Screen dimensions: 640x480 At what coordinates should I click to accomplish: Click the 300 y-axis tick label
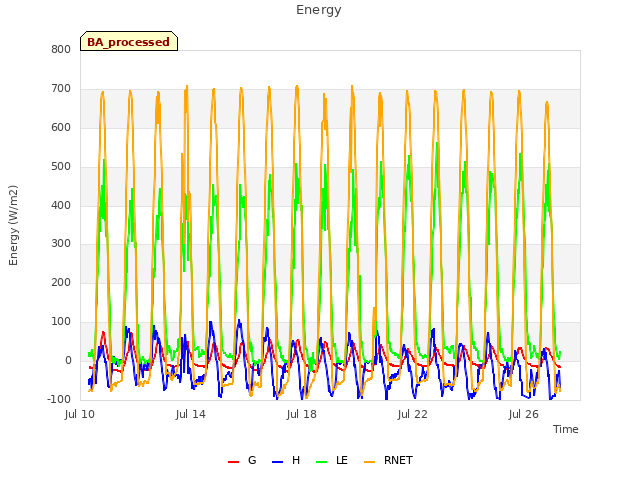61,244
